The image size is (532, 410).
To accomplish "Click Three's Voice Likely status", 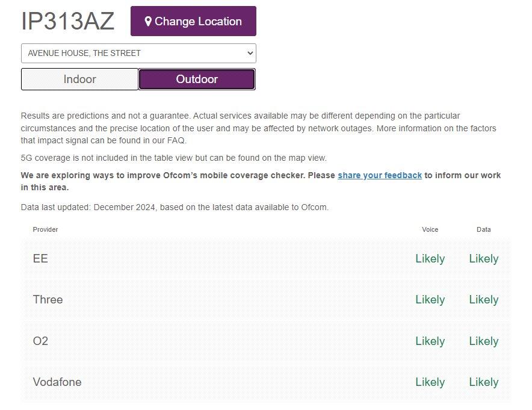I will click(430, 300).
